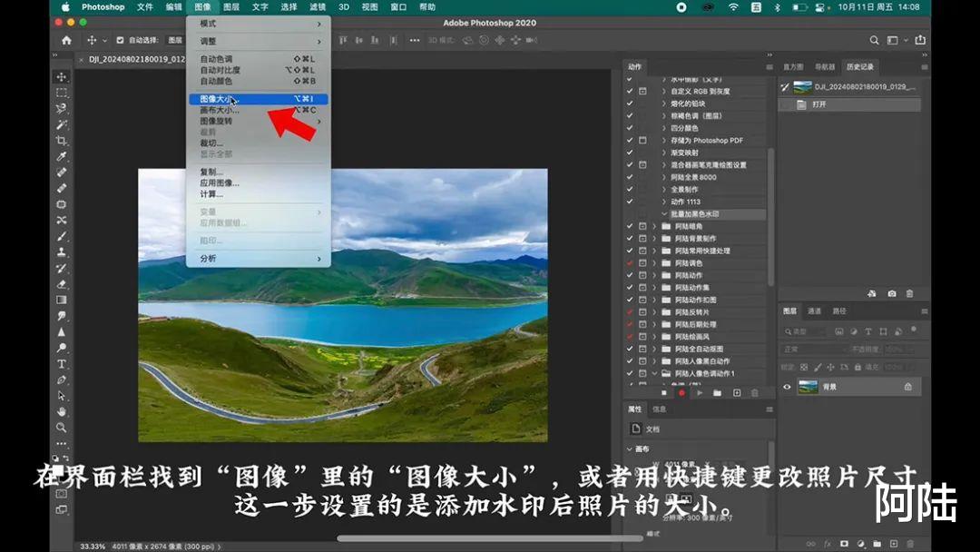The image size is (980, 552).
Task: Select the Type tool
Action: [62, 364]
